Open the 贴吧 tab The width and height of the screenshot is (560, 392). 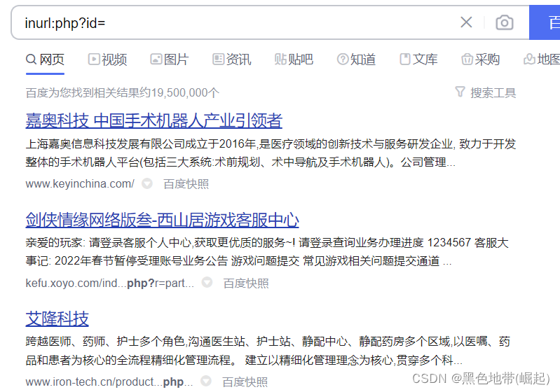pyautogui.click(x=294, y=59)
